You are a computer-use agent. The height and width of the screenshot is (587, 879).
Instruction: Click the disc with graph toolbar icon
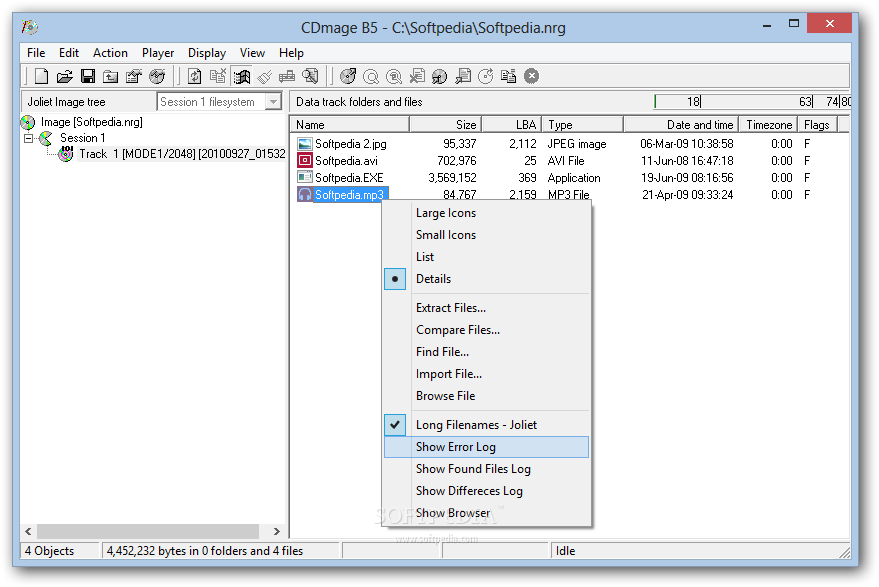click(157, 76)
